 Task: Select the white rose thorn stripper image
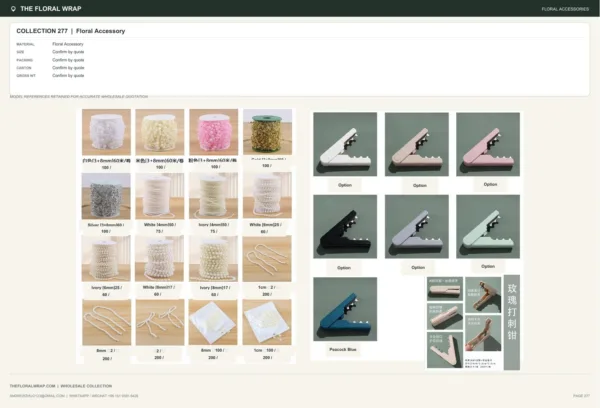tap(345, 144)
